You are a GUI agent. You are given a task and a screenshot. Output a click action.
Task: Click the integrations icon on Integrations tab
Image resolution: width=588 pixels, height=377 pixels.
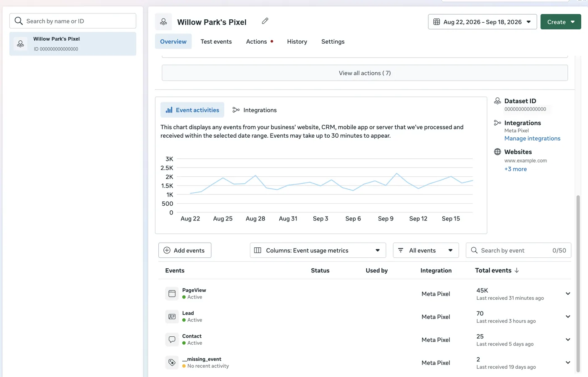click(236, 110)
